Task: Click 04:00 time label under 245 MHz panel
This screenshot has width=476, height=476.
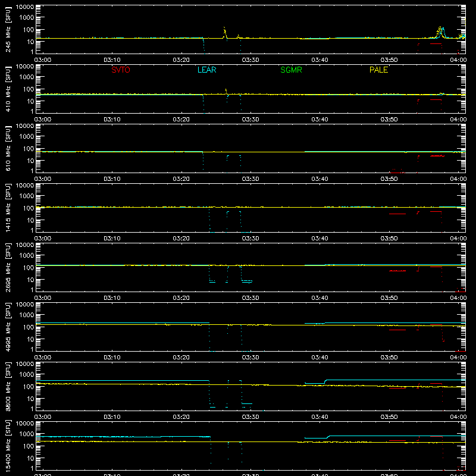Action: pos(458,60)
